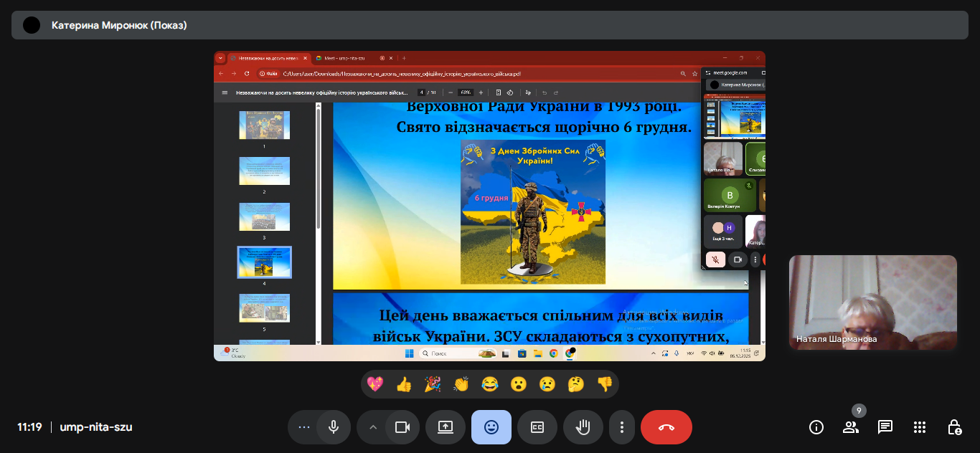Open host controls lock icon

[x=954, y=427]
